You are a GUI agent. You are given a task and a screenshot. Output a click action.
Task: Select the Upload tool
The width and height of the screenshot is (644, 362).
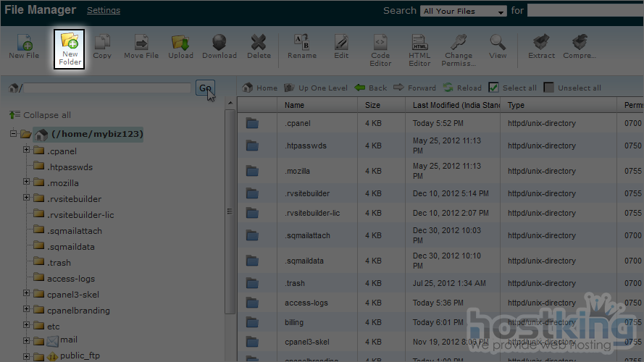(180, 46)
